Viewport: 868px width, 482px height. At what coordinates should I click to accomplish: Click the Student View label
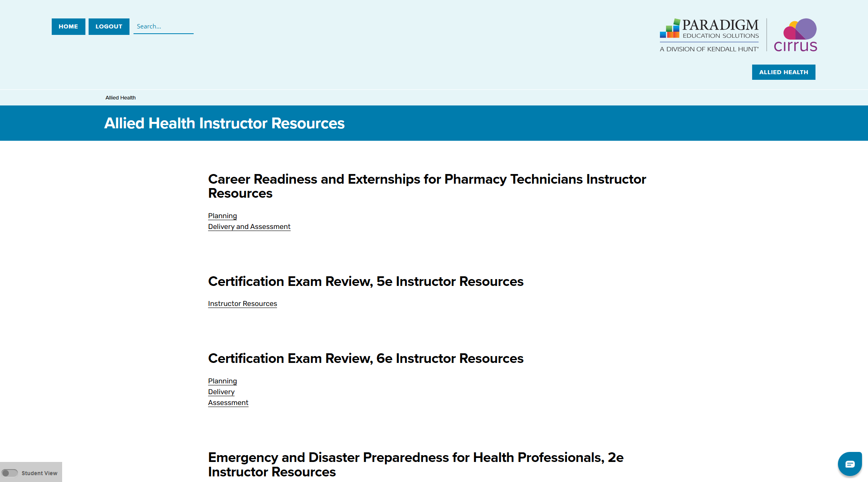coord(39,473)
